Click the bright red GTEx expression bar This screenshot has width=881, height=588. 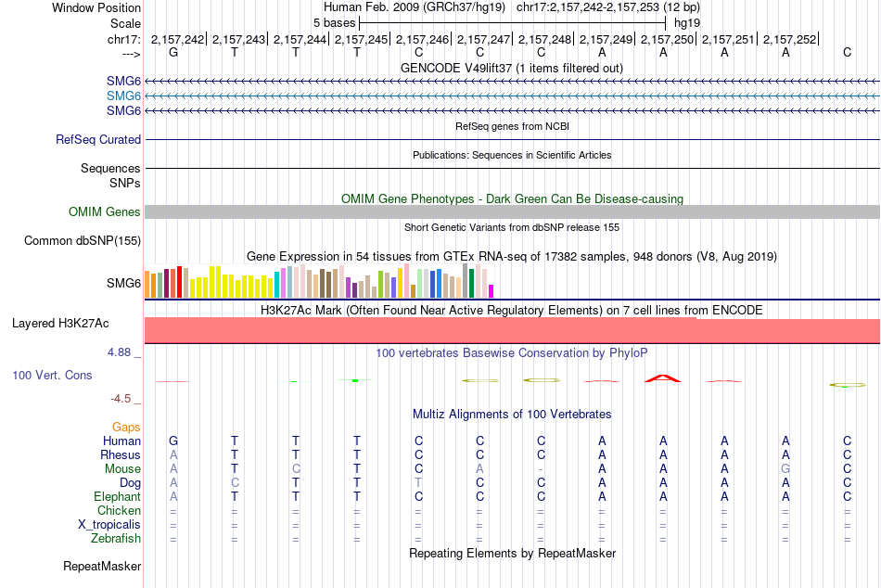pos(179,282)
